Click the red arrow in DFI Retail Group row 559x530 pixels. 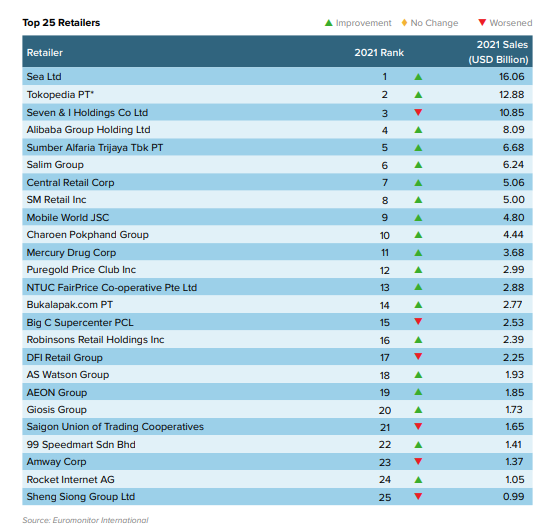[418, 356]
